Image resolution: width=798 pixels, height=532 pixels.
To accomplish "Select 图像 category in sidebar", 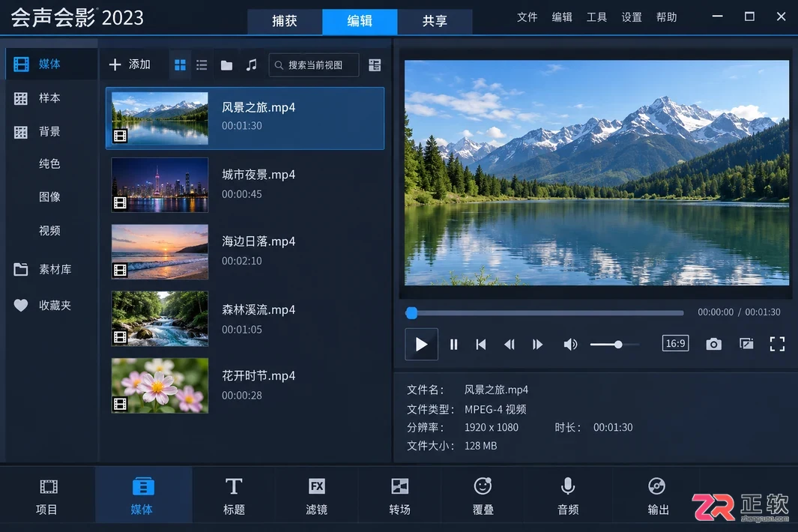I will point(49,197).
